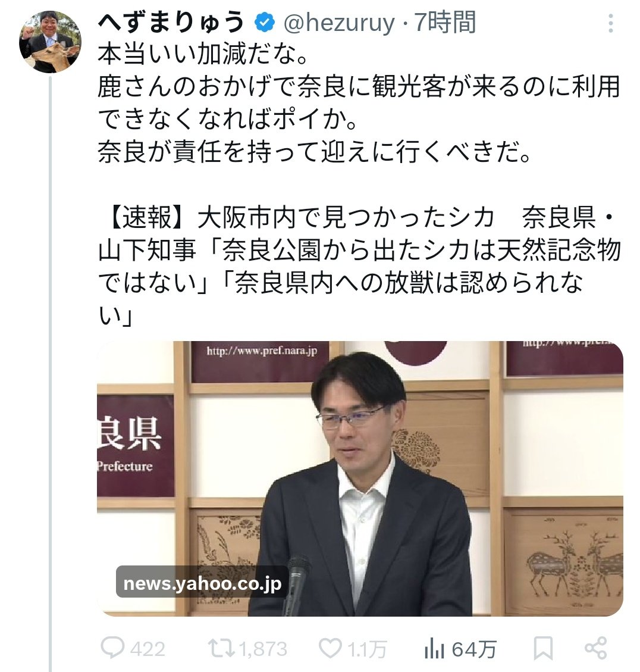
Task: Click display name へずまりゅう
Action: pyautogui.click(x=171, y=23)
